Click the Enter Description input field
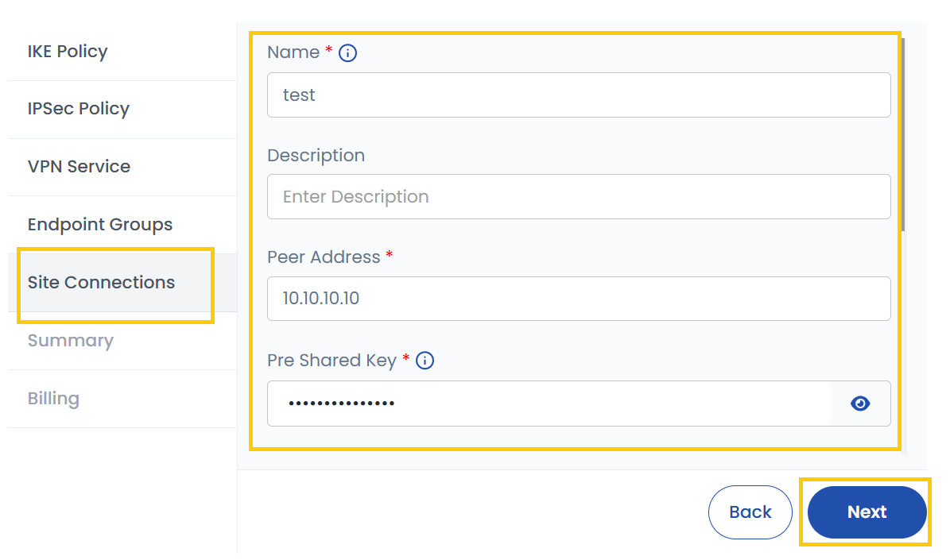Viewport: 950px width, 560px height. (x=578, y=197)
